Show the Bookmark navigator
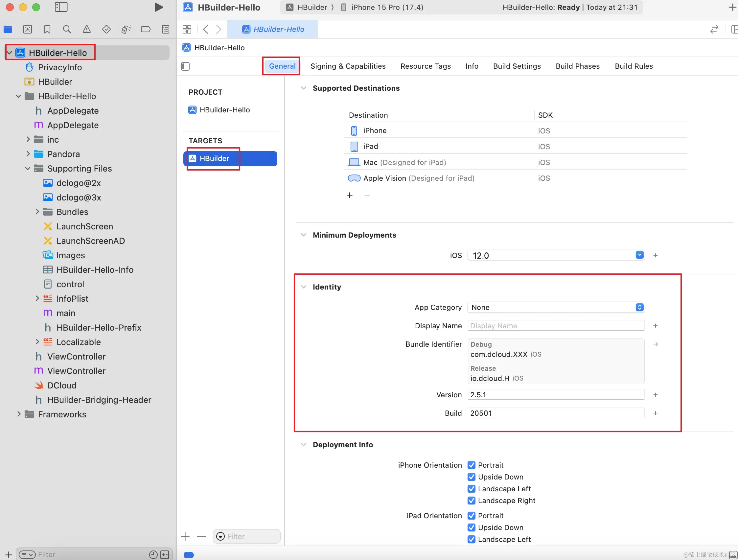 click(47, 29)
